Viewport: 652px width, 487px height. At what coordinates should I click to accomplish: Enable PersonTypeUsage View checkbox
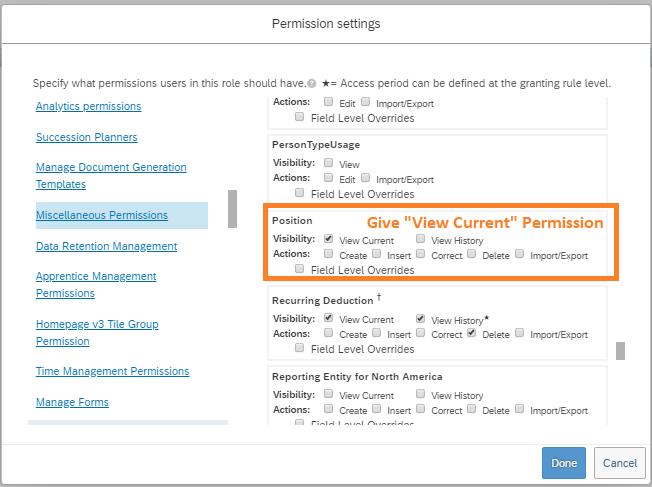pos(328,162)
